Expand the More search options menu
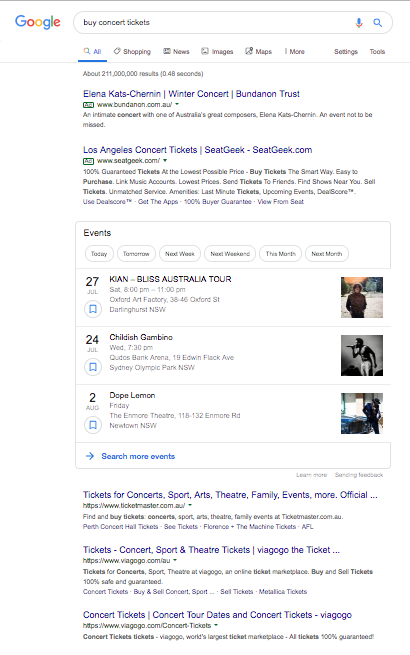The width and height of the screenshot is (410, 655). pyautogui.click(x=295, y=51)
